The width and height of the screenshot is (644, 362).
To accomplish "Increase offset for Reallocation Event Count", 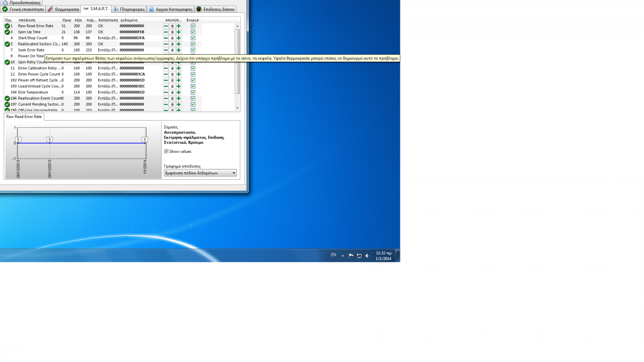I will click(179, 98).
